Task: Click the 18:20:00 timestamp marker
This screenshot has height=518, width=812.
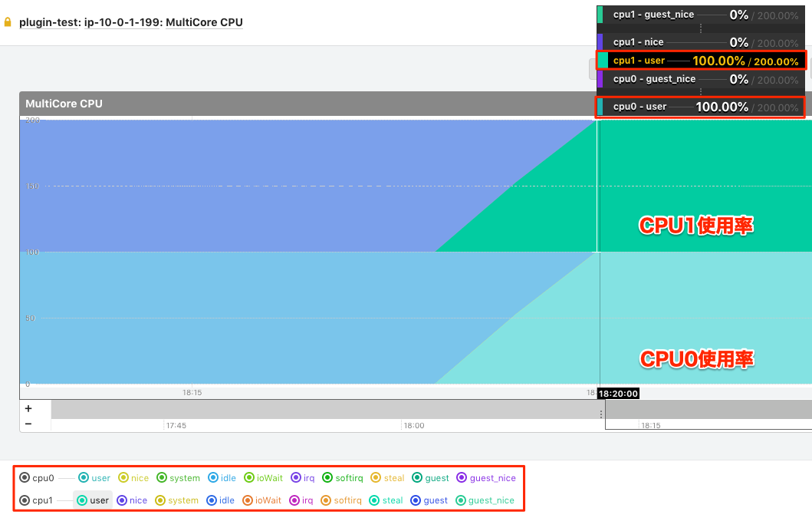Action: point(618,393)
